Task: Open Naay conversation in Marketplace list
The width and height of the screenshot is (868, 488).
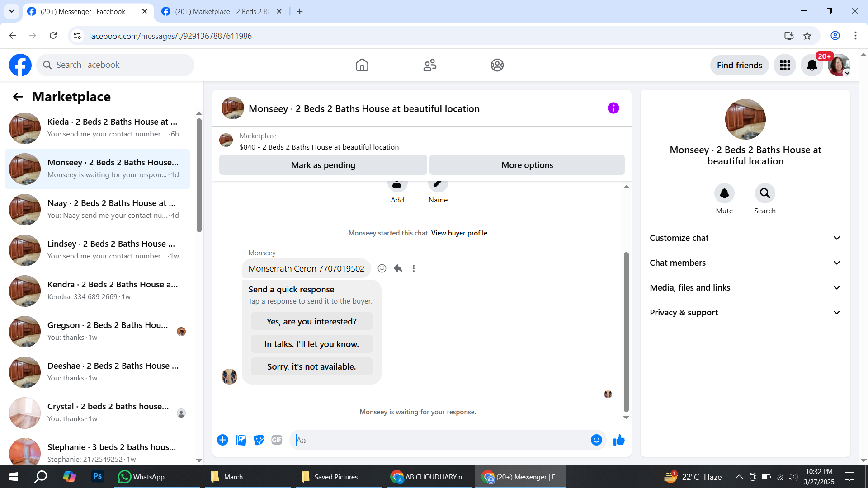Action: point(97,209)
